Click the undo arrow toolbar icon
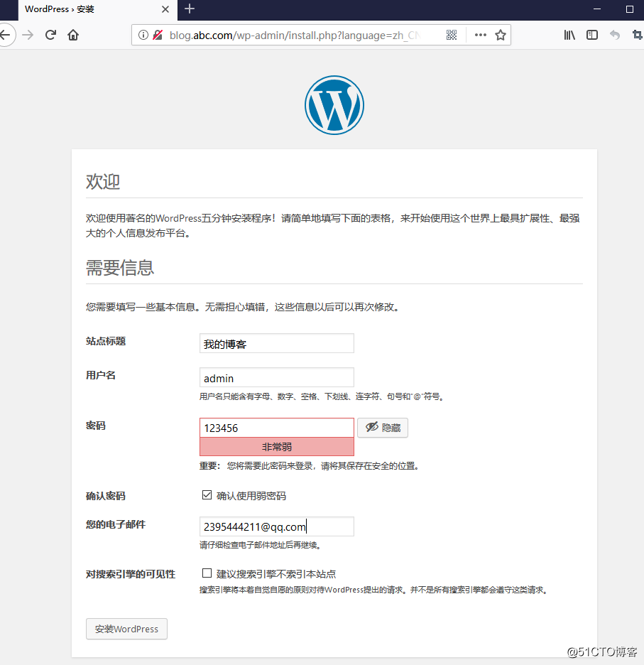 [614, 35]
